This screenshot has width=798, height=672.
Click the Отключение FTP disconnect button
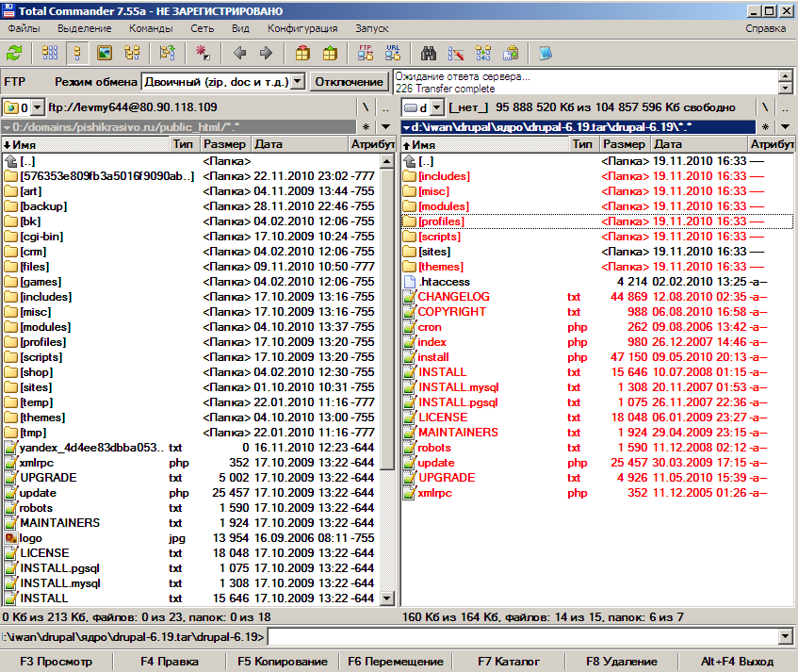tap(349, 81)
